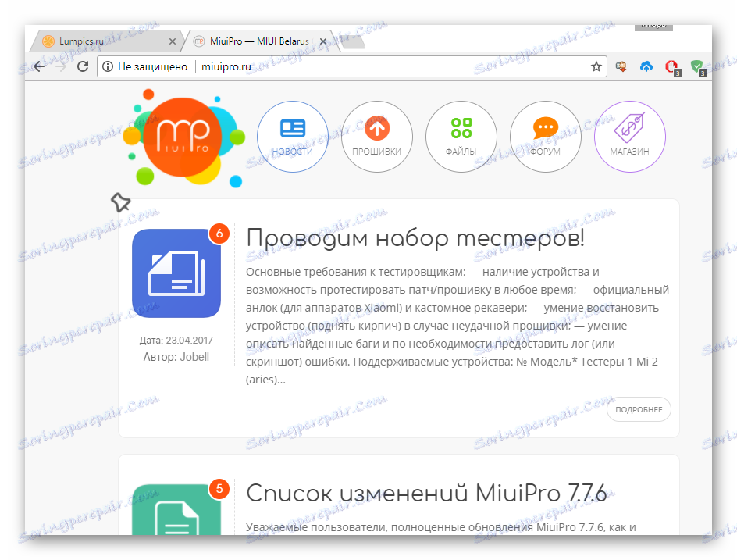Click ПОДРОБНЕЕ button on testers post
This screenshot has width=737, height=560.
(639, 409)
